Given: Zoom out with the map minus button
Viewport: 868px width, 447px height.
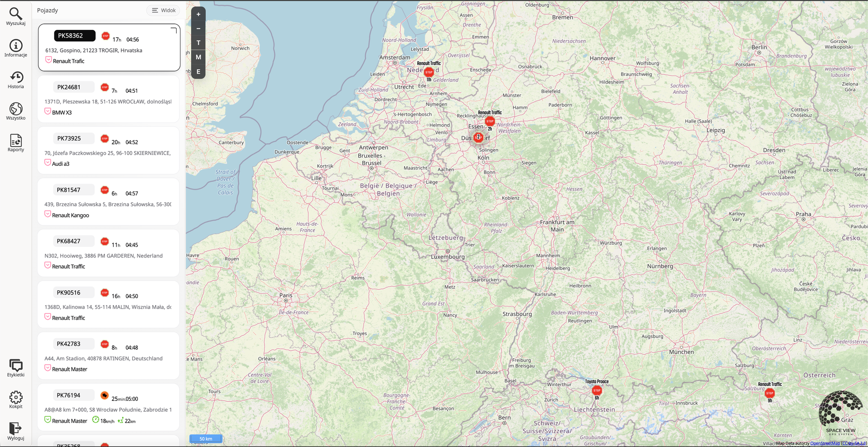Looking at the screenshot, I should tap(198, 28).
